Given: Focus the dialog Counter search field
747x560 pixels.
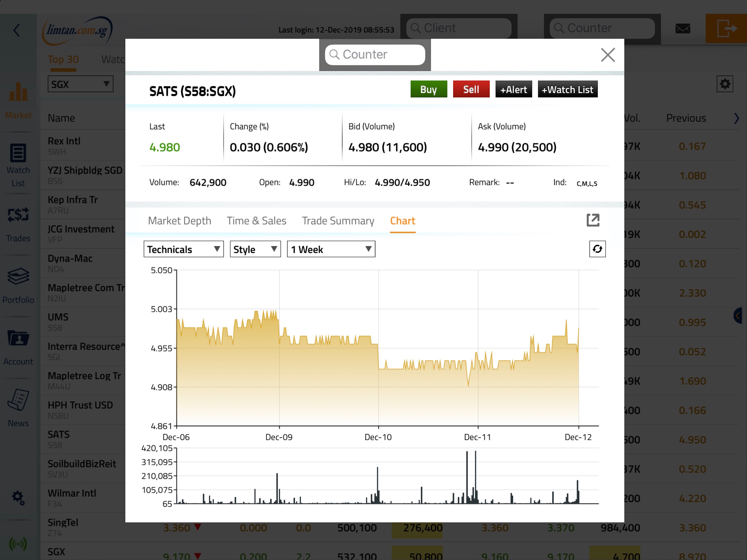Looking at the screenshot, I should [375, 55].
